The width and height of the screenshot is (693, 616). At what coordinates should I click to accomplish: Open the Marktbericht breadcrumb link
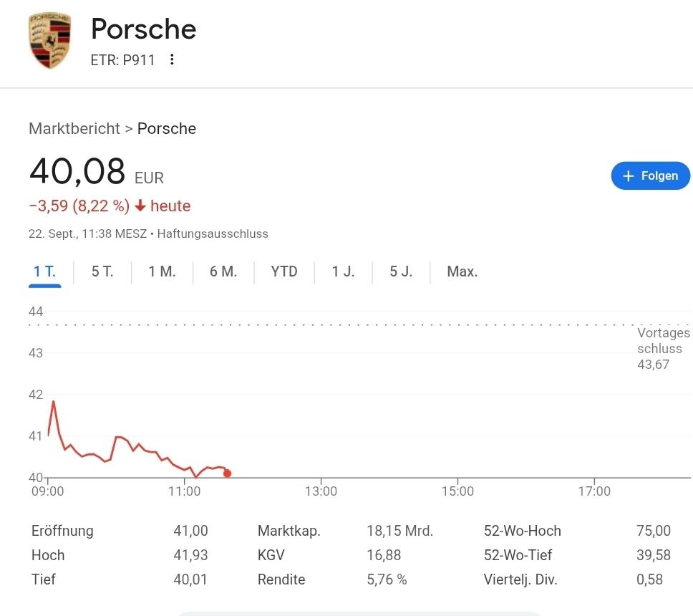(x=74, y=129)
